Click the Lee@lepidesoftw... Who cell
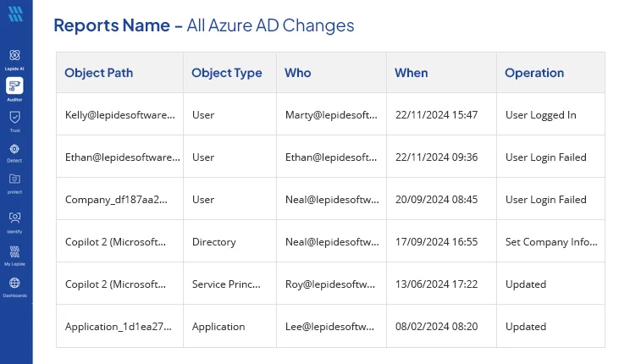 pyautogui.click(x=329, y=327)
